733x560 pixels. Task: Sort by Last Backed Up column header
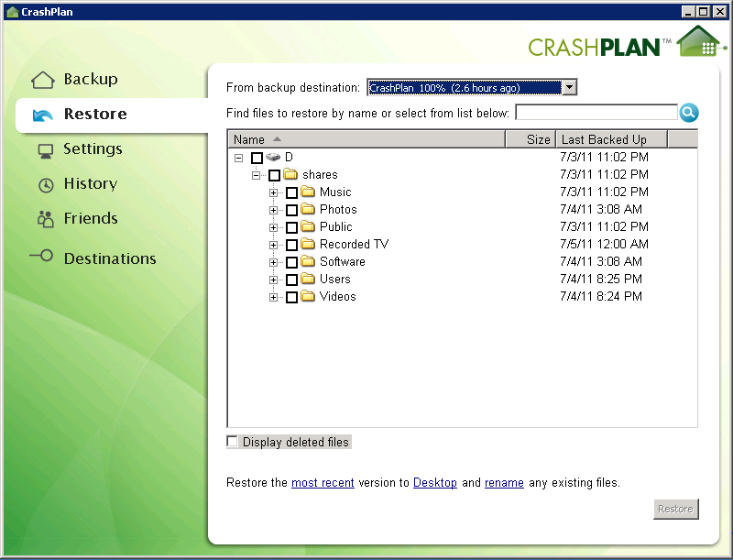pos(612,139)
